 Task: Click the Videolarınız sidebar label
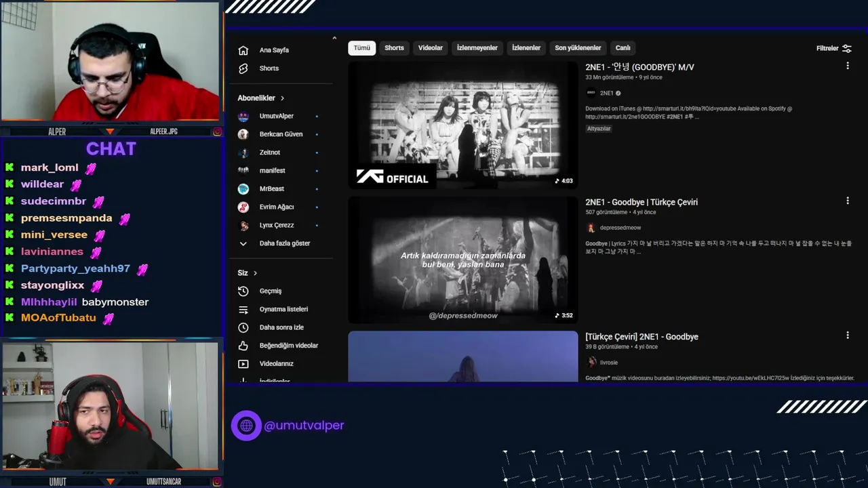277,364
